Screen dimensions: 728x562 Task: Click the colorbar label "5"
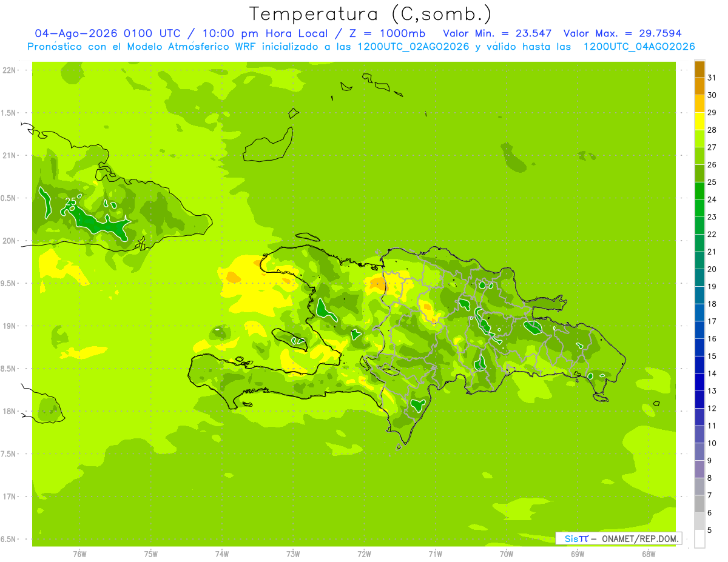710,530
